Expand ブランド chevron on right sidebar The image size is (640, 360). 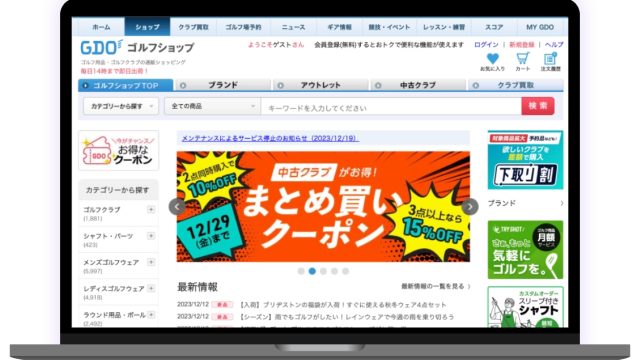click(x=562, y=203)
